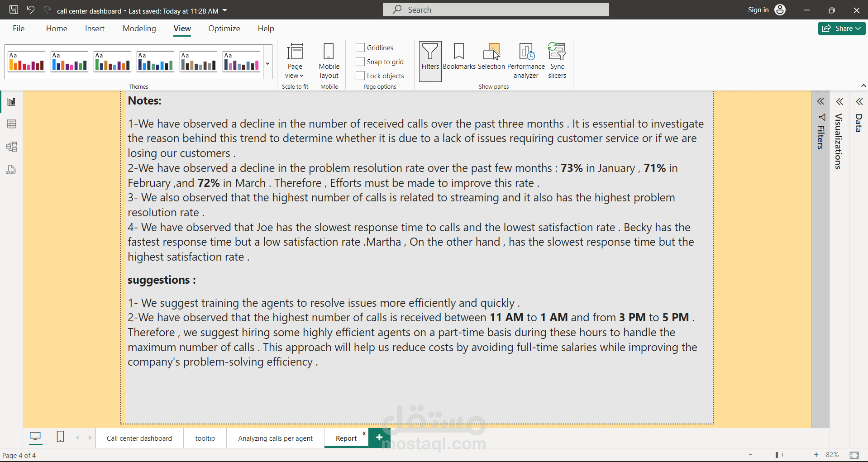Close the Report page tab
868x462 pixels.
point(364,433)
